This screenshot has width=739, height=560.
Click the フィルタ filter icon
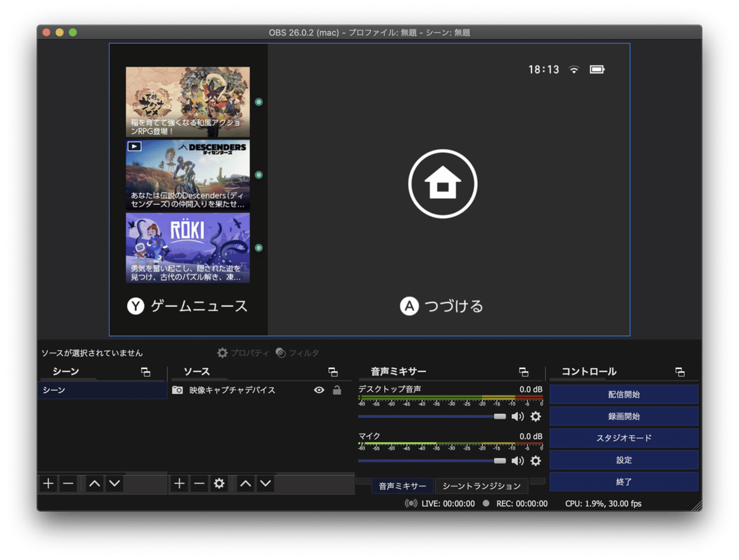281,353
